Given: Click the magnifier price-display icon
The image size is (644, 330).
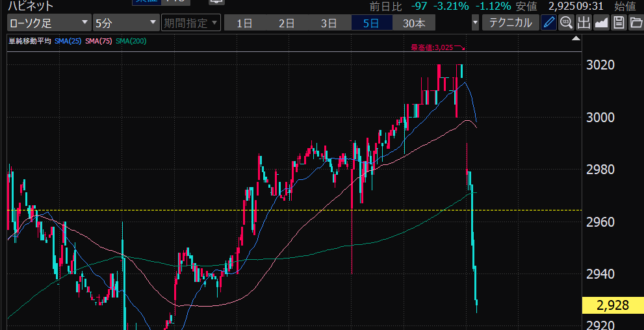Looking at the screenshot, I should [x=566, y=23].
